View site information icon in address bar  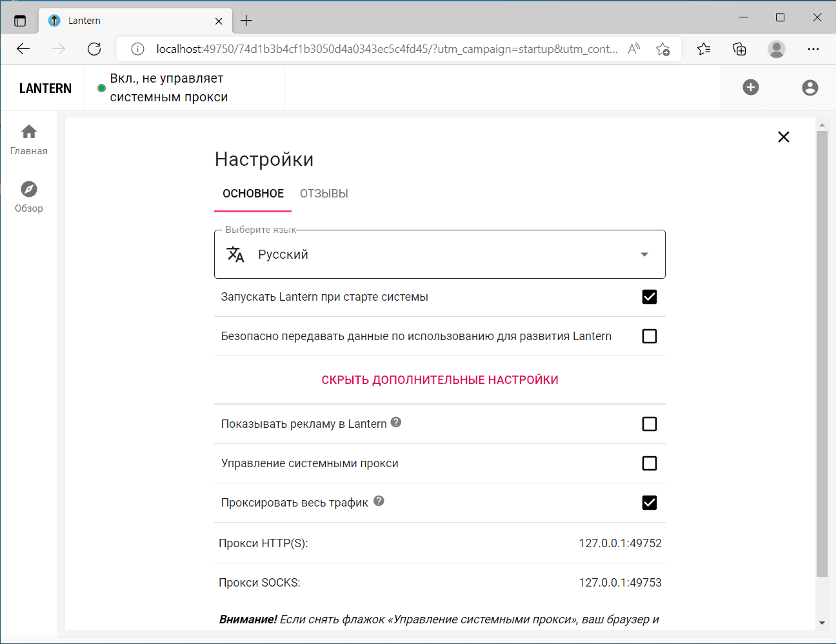(x=137, y=49)
